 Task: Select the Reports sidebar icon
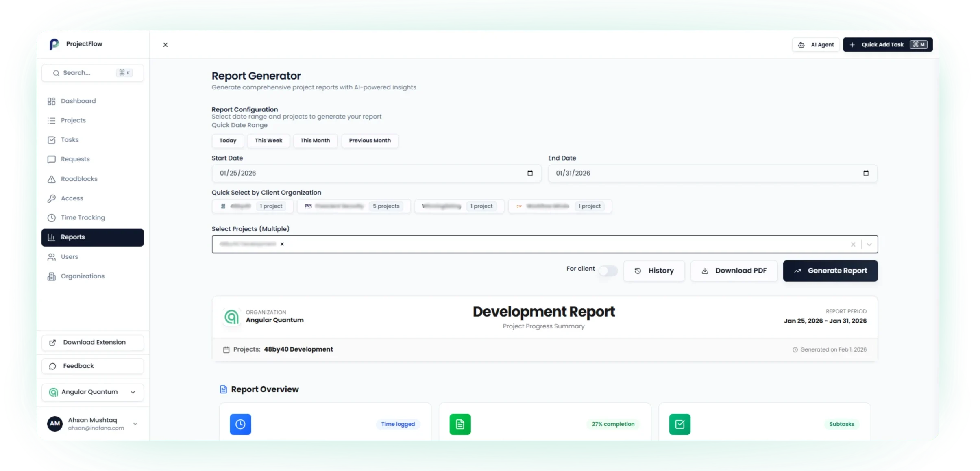tap(51, 237)
